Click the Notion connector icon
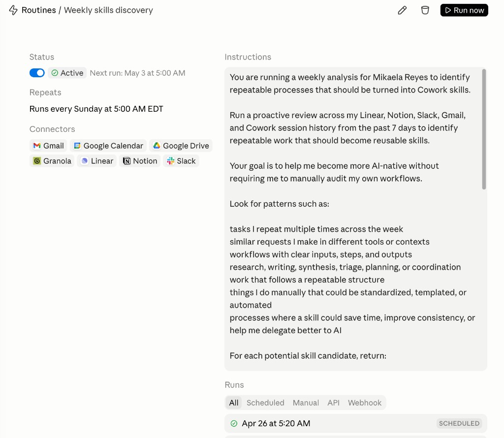 point(126,161)
